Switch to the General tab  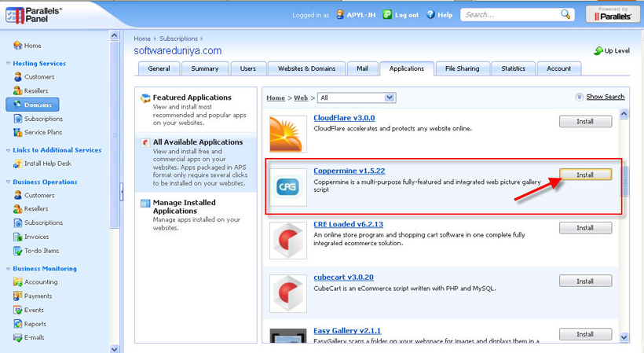click(x=159, y=68)
